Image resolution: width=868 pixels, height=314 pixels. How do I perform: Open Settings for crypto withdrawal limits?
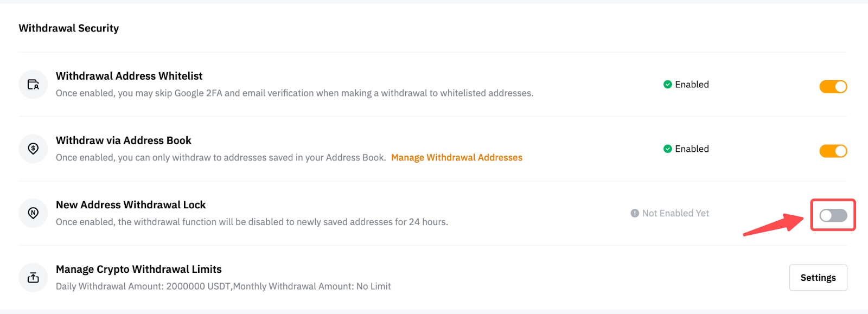tap(818, 278)
